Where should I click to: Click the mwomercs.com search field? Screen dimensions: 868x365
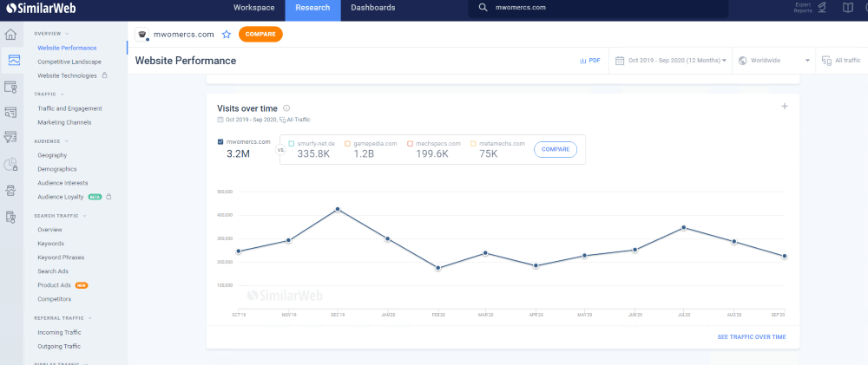coord(608,8)
